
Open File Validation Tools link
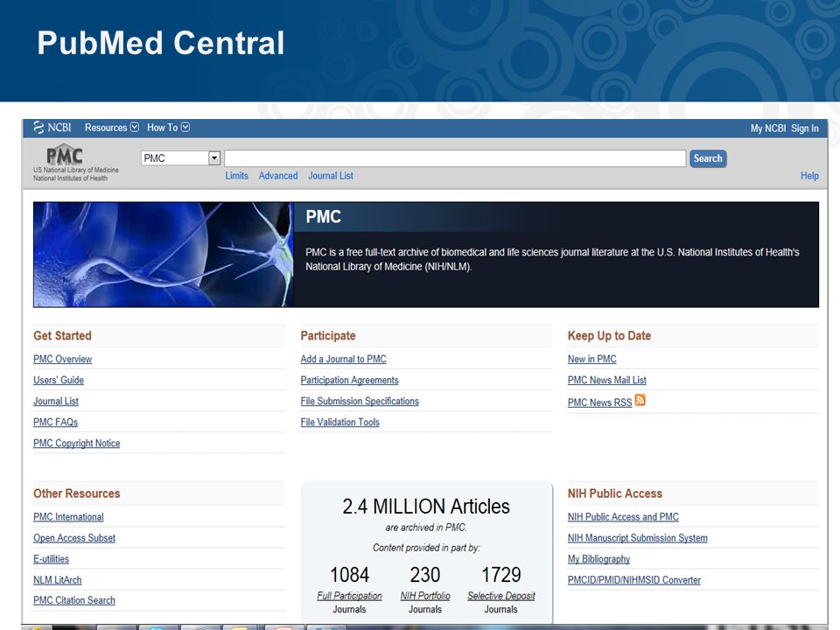tap(339, 422)
